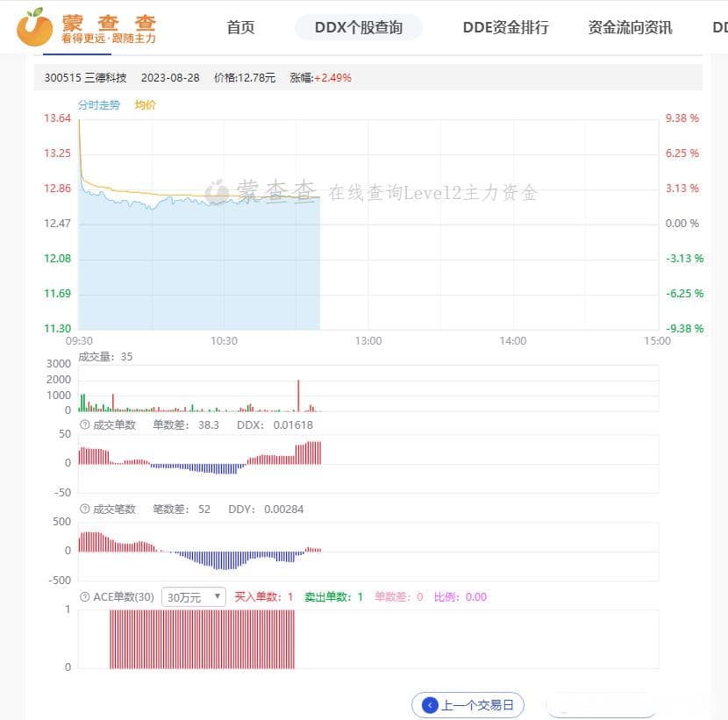Click the 笔数差: 52 value
This screenshot has width=728, height=720.
pyautogui.click(x=182, y=510)
